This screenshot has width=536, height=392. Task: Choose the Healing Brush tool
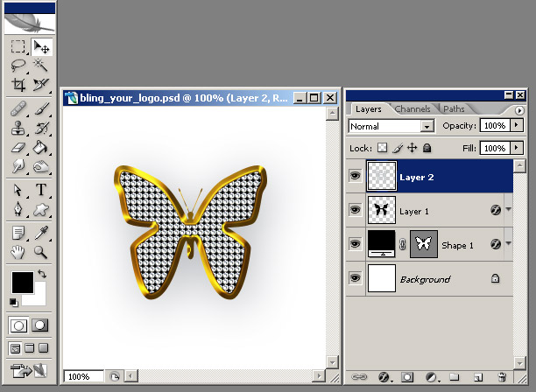click(x=18, y=109)
